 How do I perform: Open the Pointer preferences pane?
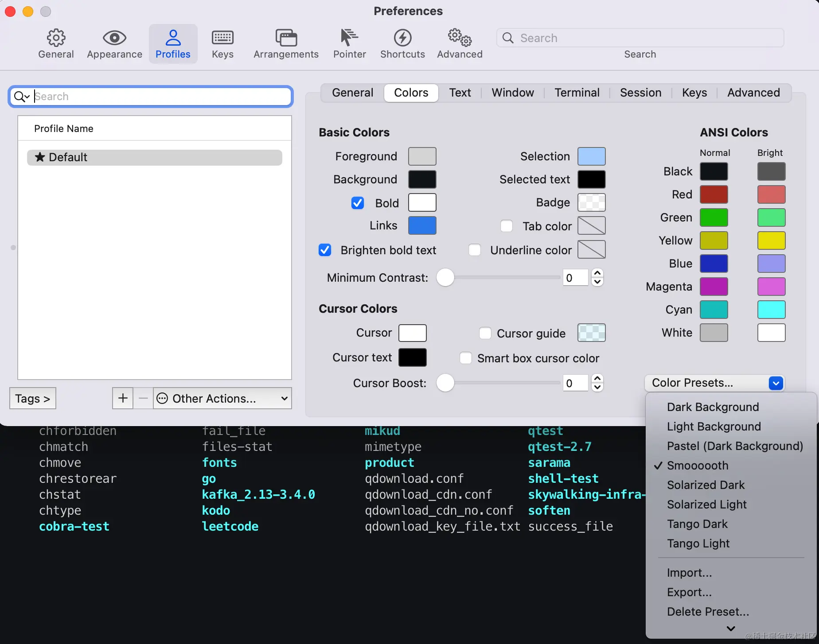tap(350, 44)
